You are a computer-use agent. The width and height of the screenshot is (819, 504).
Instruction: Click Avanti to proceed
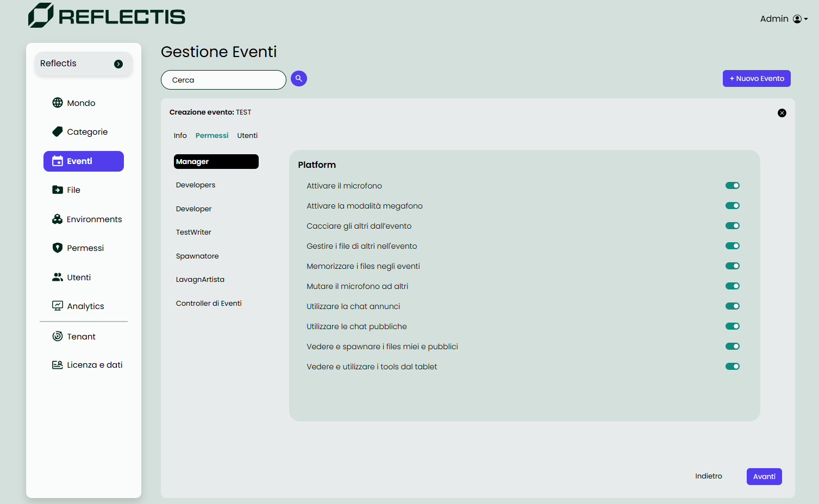click(x=764, y=476)
